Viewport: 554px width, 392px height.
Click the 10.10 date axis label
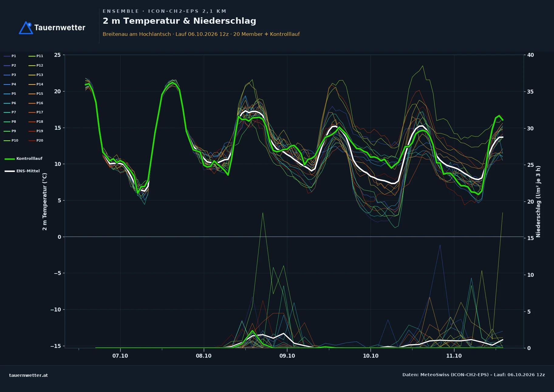[371, 356]
